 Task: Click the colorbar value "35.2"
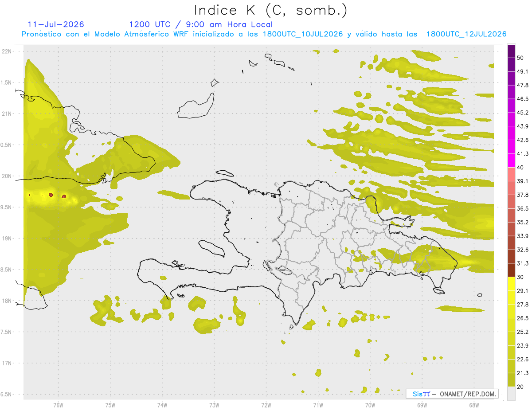523,222
